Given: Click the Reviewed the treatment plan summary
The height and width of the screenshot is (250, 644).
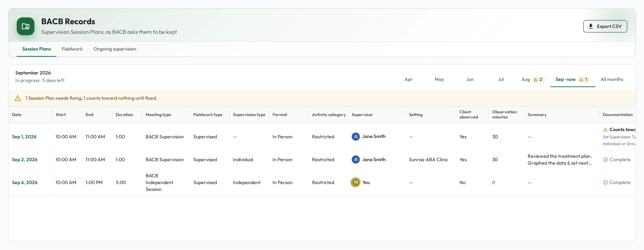Looking at the screenshot, I should pyautogui.click(x=560, y=160).
